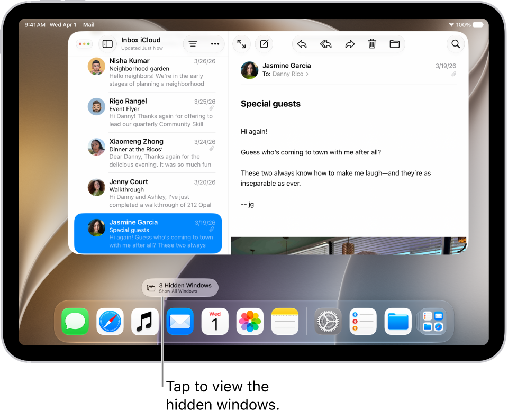The image size is (508, 420).
Task: Select Jasmine Garcia's Special guests email
Action: click(148, 233)
